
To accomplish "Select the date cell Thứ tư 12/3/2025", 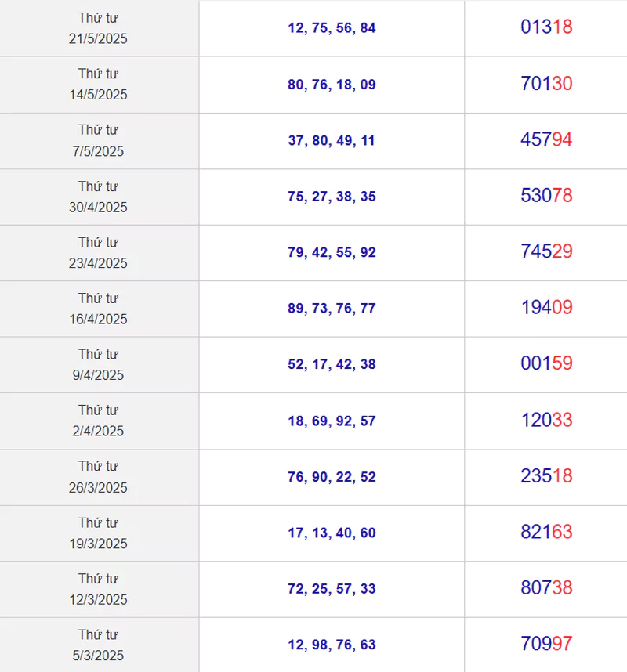I will click(98, 589).
